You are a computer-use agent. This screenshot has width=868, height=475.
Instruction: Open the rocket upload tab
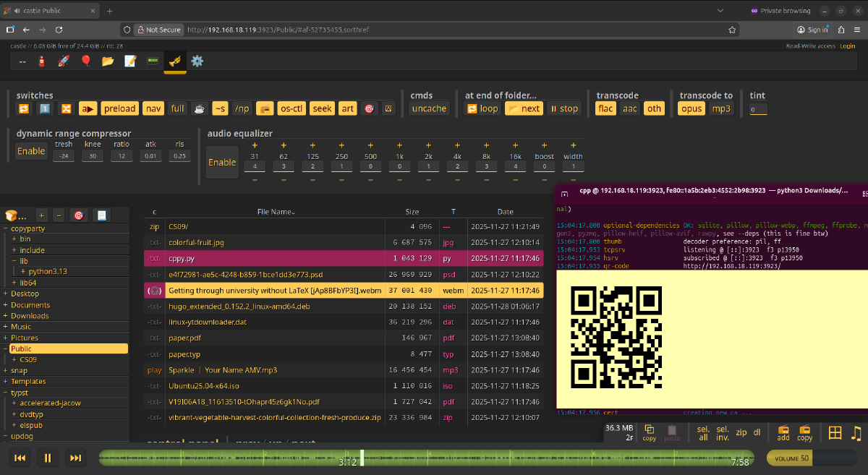[64, 61]
